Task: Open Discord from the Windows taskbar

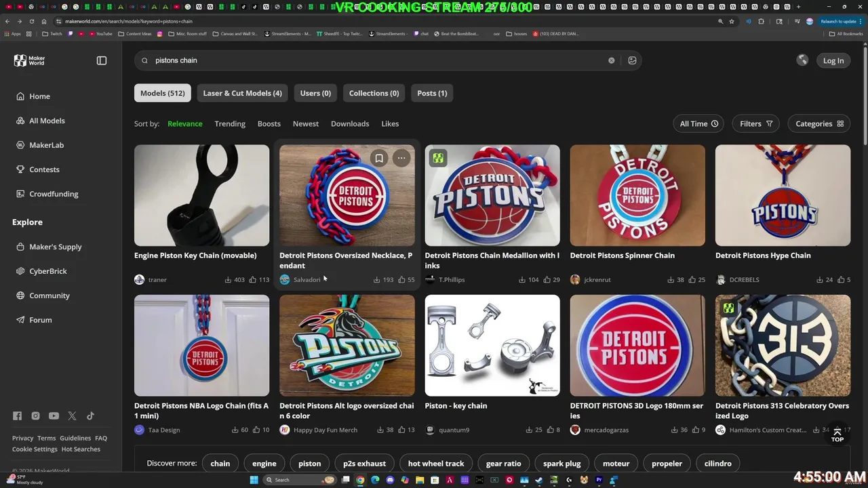Action: coord(390,480)
